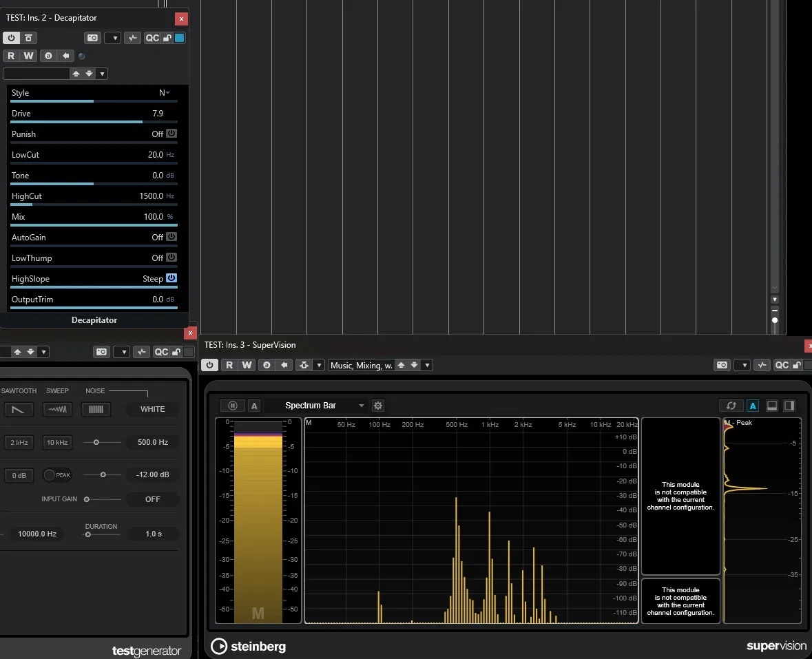Screen dimensions: 812x659
Task: Click TestGenerator next preset down arrow
Action: [x=30, y=352]
